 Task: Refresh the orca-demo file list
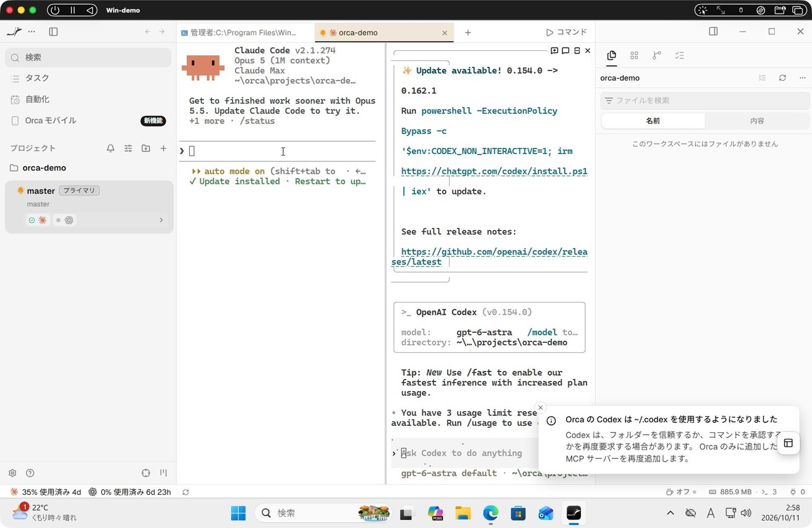coord(783,78)
